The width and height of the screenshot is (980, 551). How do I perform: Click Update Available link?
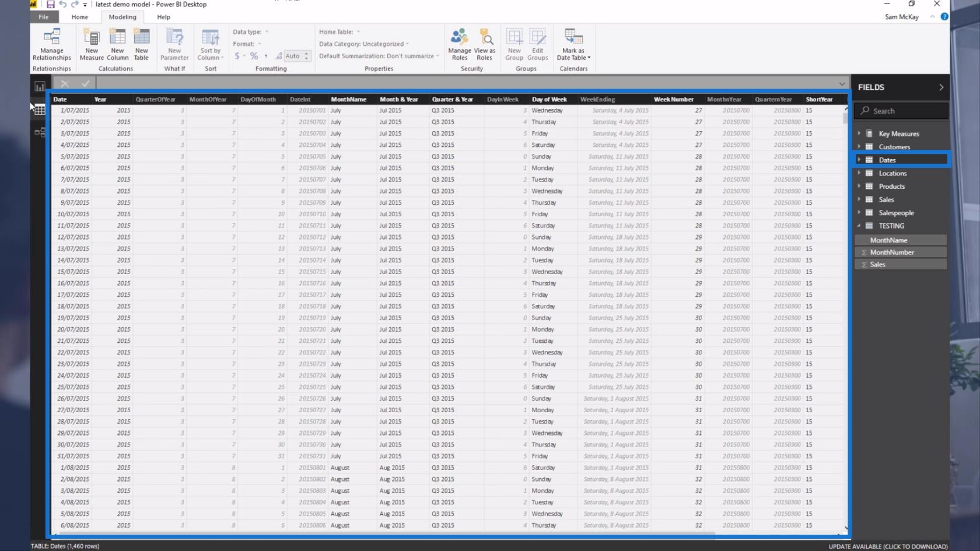[x=888, y=546]
